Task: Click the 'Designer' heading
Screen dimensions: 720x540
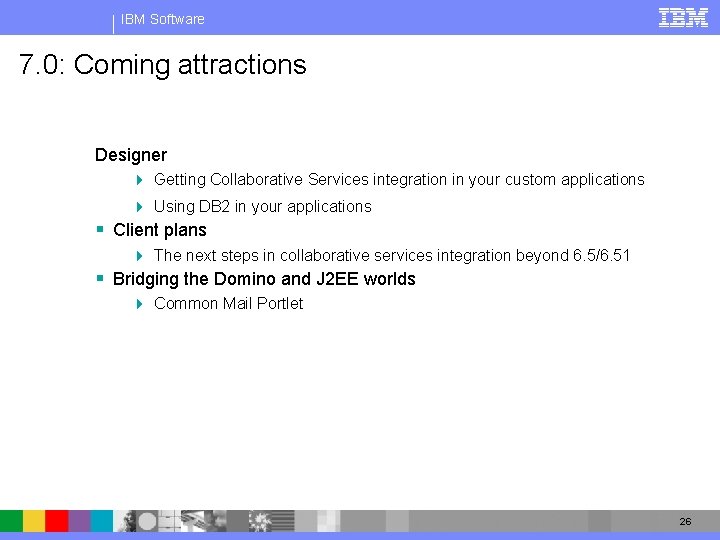Action: pos(131,155)
